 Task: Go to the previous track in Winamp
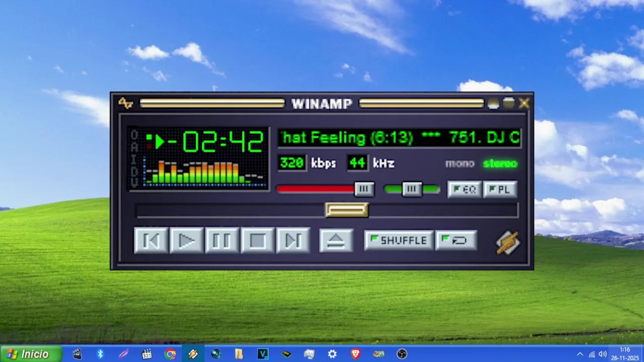tap(151, 240)
